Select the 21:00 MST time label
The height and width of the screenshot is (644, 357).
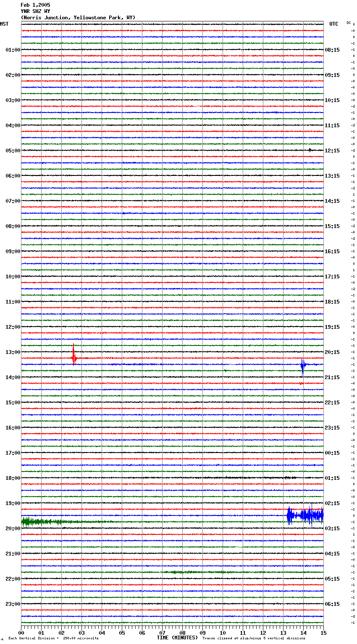point(13,554)
